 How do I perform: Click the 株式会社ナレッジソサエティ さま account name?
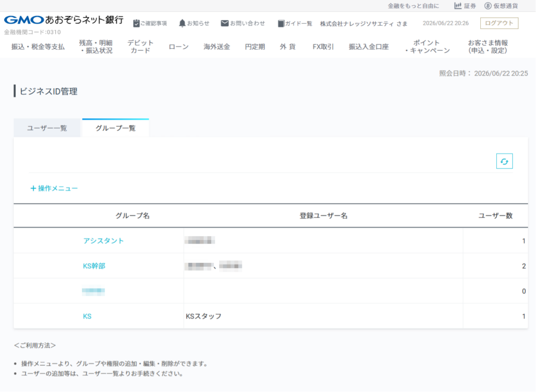364,24
